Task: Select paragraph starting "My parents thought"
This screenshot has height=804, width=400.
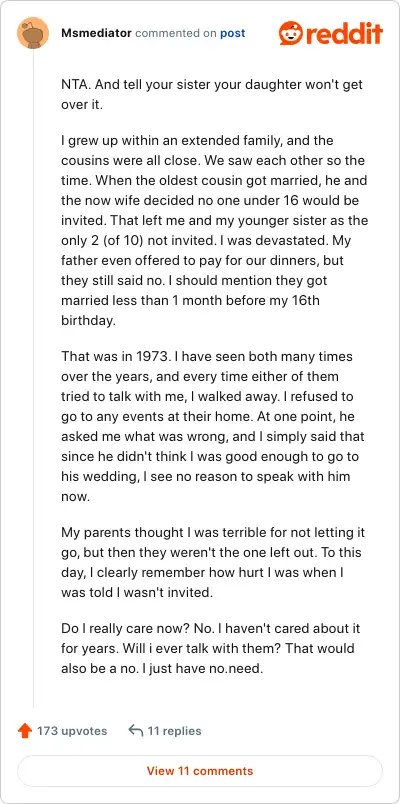Action: pos(213,562)
